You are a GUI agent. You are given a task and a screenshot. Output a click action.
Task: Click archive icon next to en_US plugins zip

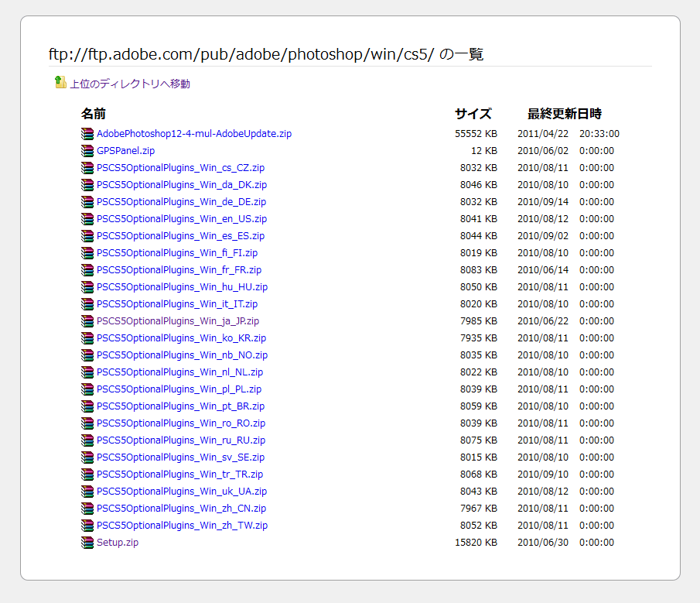(87, 218)
